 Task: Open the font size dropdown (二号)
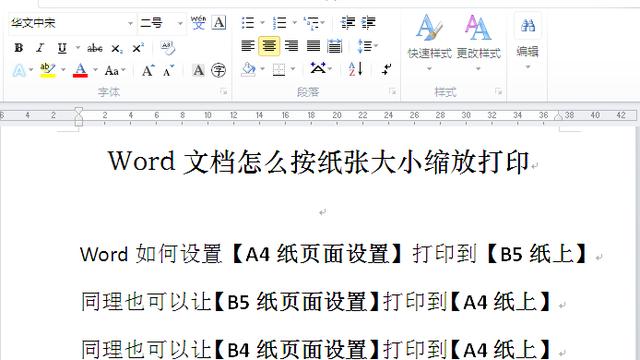coord(180,23)
